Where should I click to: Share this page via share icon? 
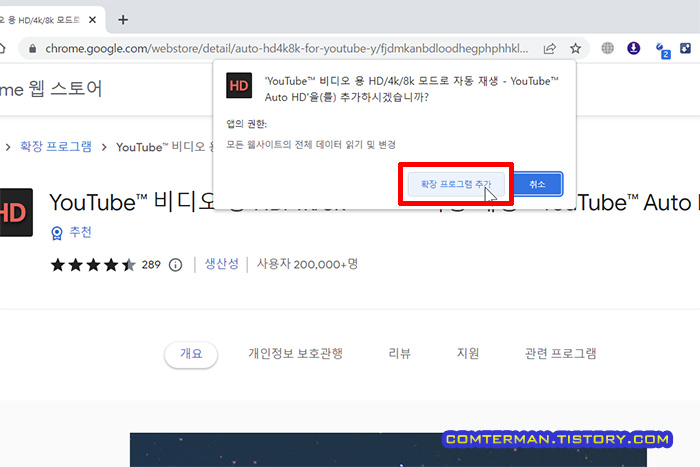tap(550, 48)
